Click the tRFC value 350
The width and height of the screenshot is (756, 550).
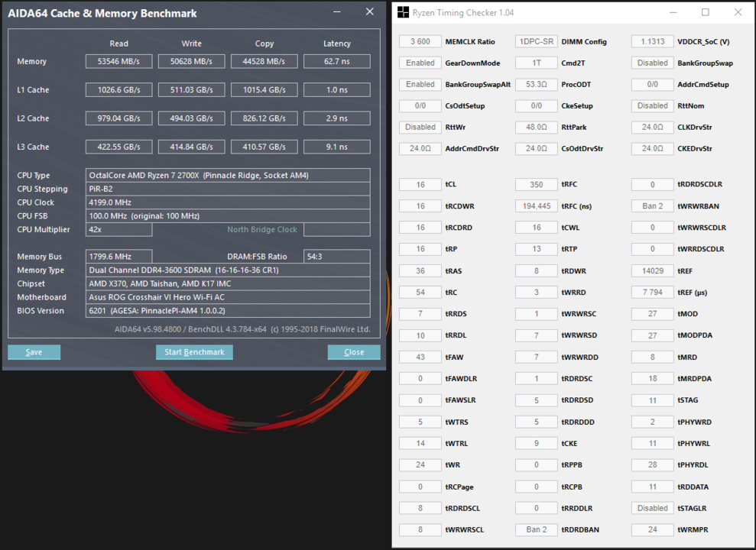[537, 184]
